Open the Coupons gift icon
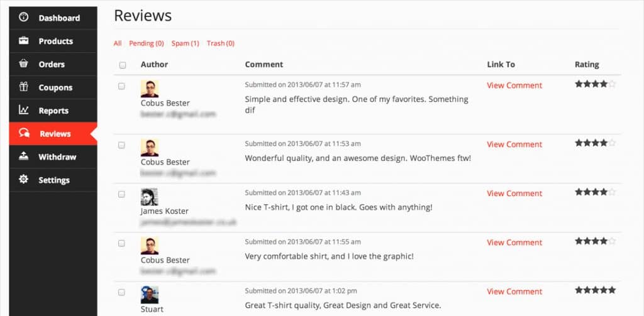 (x=24, y=87)
